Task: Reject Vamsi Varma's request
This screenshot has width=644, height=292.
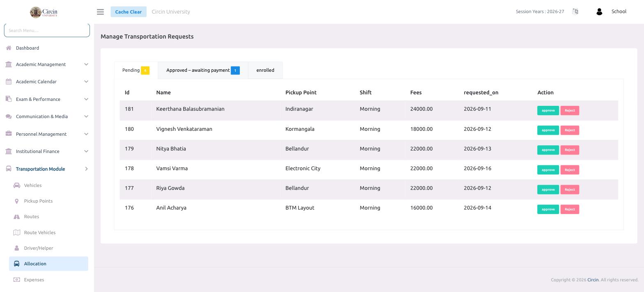Action: coord(570,170)
